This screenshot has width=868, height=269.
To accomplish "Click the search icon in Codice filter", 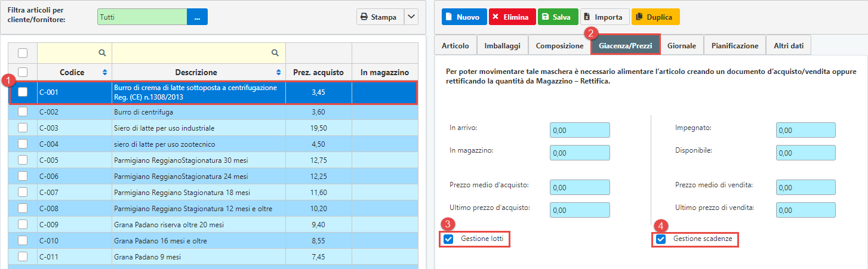I will [x=102, y=52].
